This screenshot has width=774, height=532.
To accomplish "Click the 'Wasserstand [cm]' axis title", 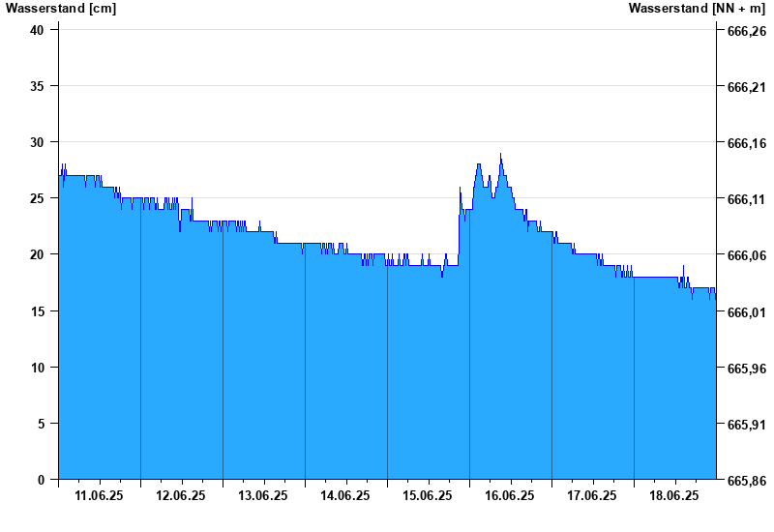I will (x=61, y=9).
